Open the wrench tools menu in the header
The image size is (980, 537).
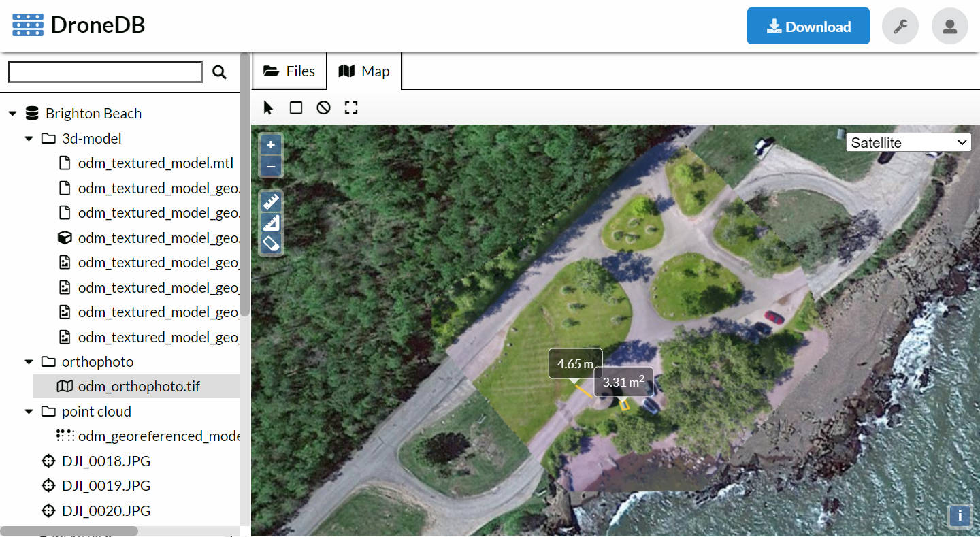[900, 26]
